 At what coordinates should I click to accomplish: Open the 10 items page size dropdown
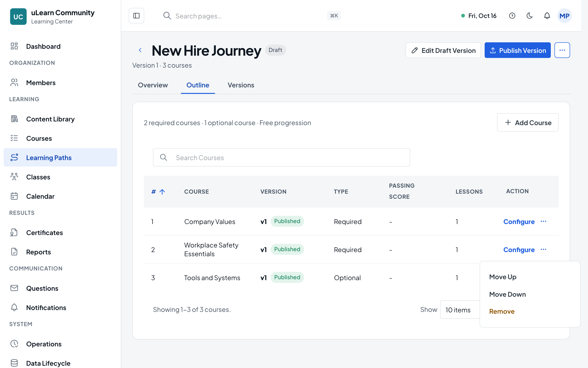tap(460, 310)
